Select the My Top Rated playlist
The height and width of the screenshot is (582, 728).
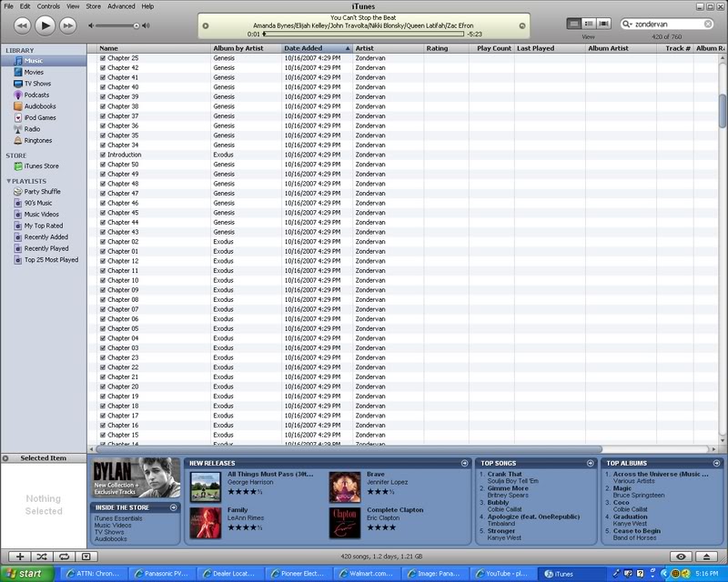pyautogui.click(x=43, y=226)
